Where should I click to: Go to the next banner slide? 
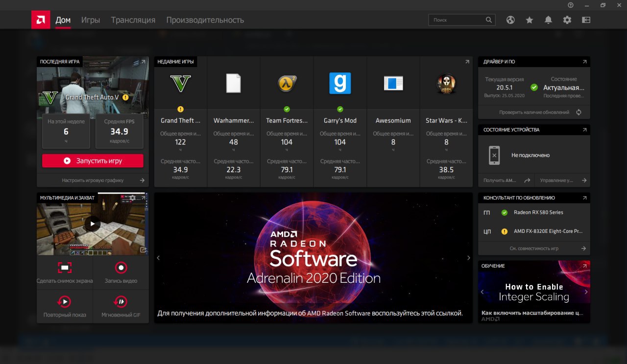coord(468,258)
